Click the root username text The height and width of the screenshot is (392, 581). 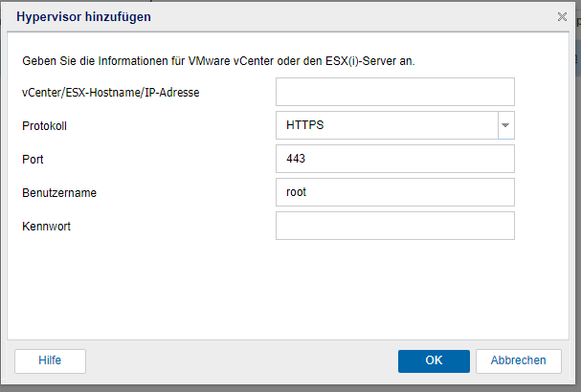[x=296, y=192]
